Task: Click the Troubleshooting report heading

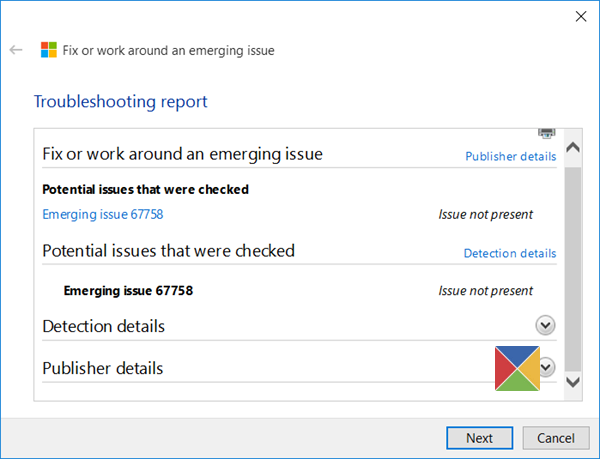Action: point(121,102)
